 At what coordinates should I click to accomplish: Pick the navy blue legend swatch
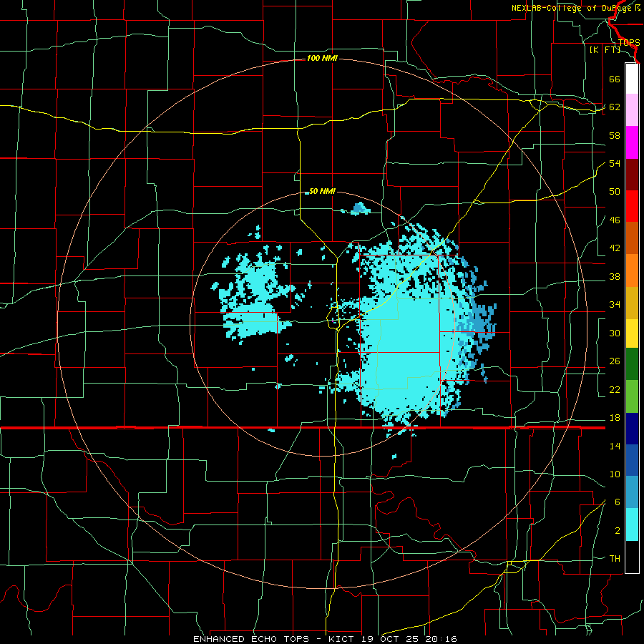click(632, 429)
